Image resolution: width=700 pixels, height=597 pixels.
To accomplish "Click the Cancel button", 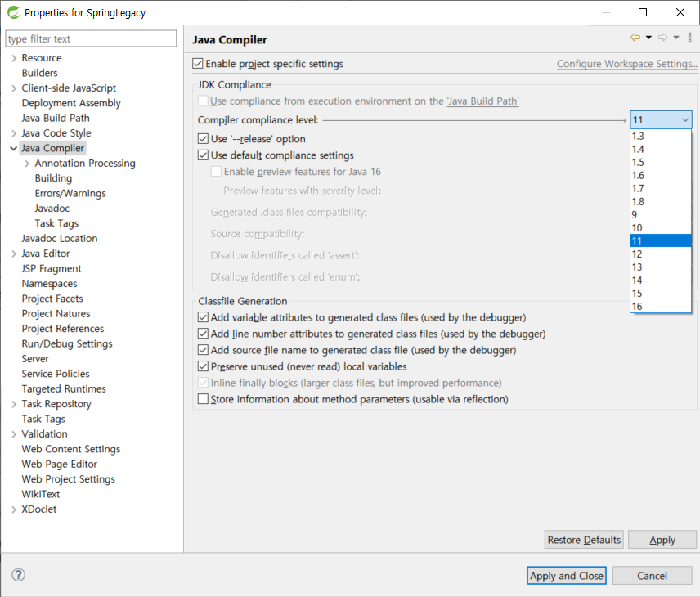I will point(653,576).
